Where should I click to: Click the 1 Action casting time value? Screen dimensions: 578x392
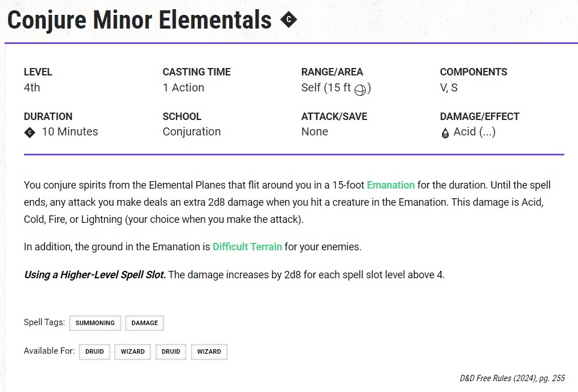(183, 88)
